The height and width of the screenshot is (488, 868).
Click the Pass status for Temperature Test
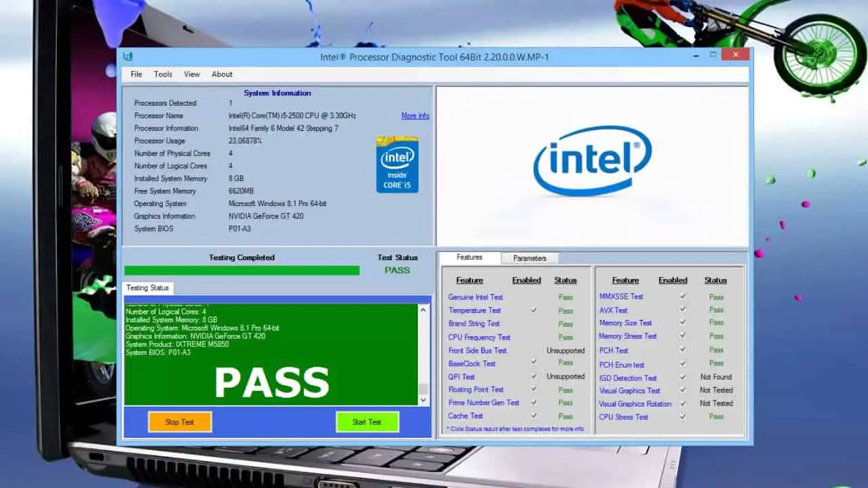[566, 310]
